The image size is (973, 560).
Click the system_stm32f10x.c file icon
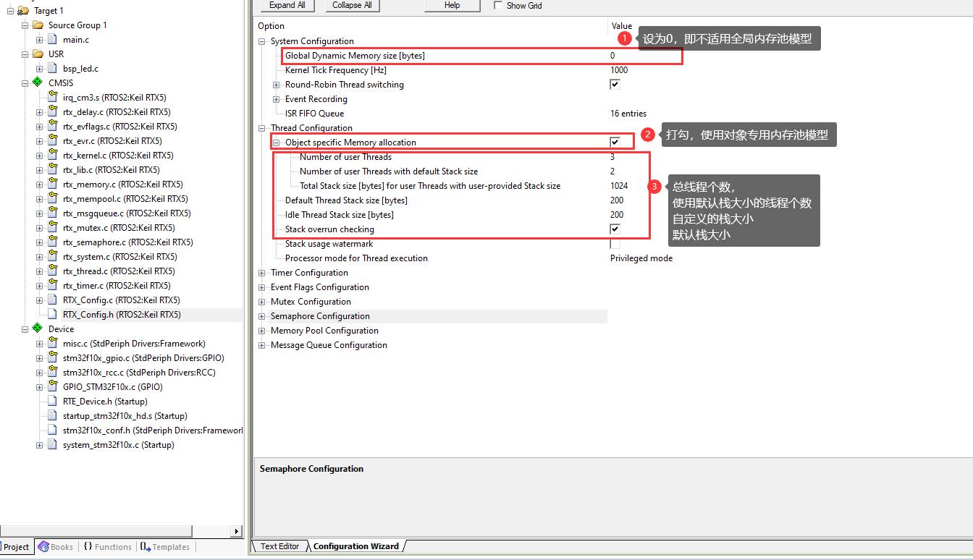point(52,445)
